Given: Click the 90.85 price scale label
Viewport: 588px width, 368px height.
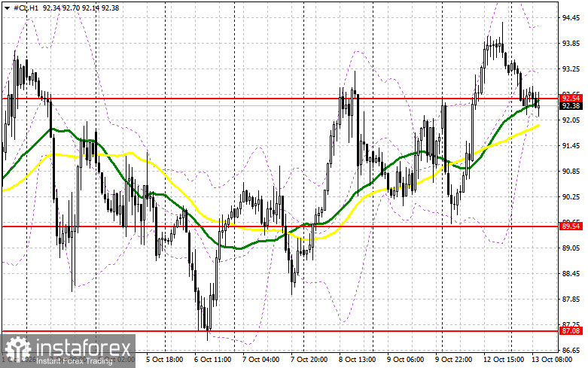Looking at the screenshot, I should pos(571,172).
